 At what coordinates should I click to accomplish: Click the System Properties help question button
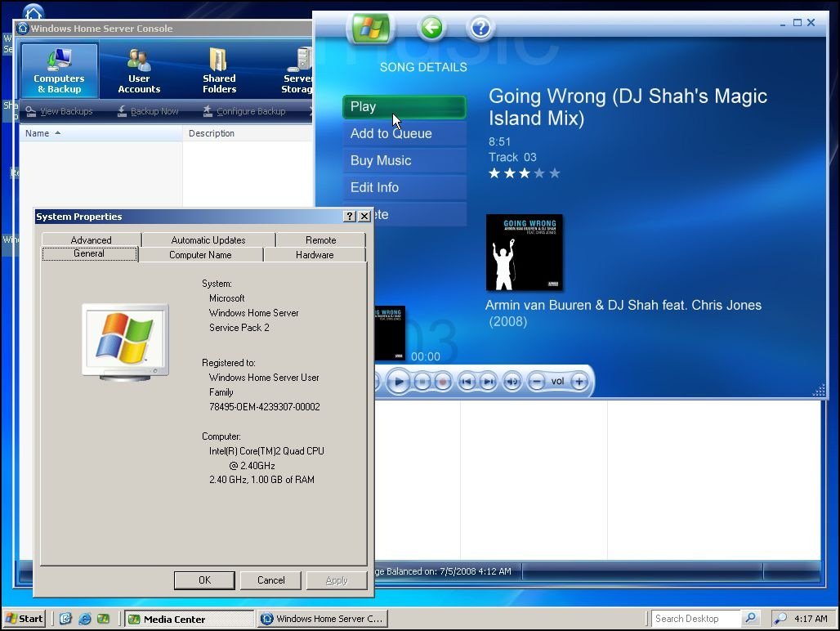(x=349, y=217)
